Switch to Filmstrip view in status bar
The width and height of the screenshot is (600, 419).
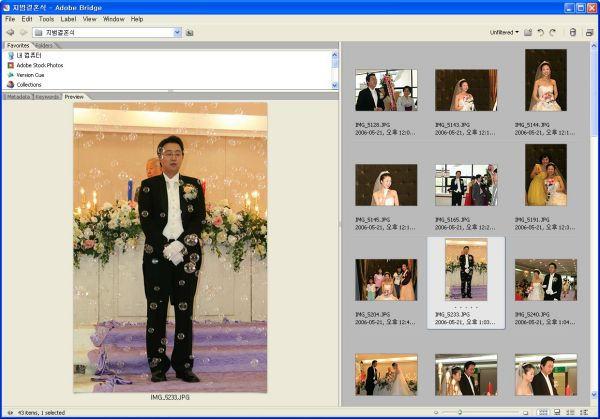pyautogui.click(x=556, y=412)
